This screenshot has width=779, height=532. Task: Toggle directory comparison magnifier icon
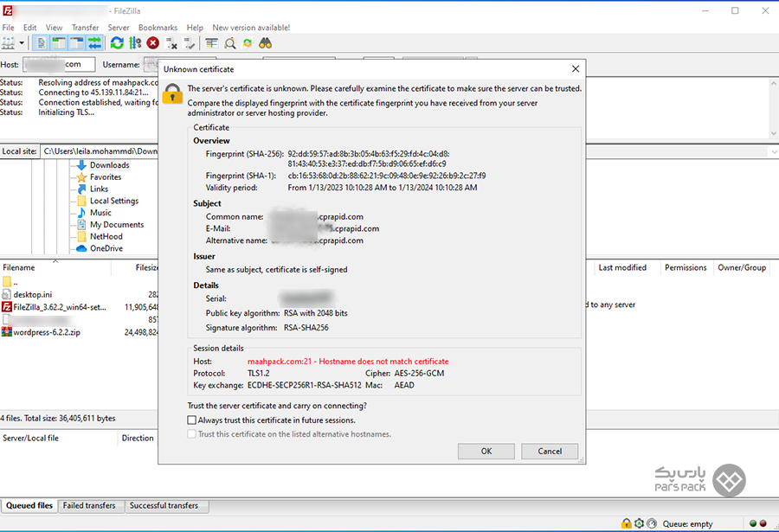click(229, 44)
